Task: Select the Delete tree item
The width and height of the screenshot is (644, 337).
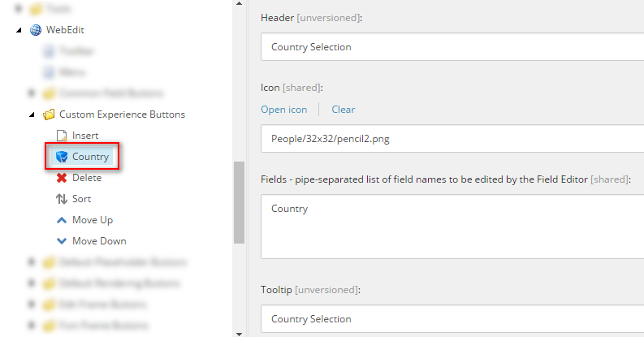Action: tap(87, 178)
